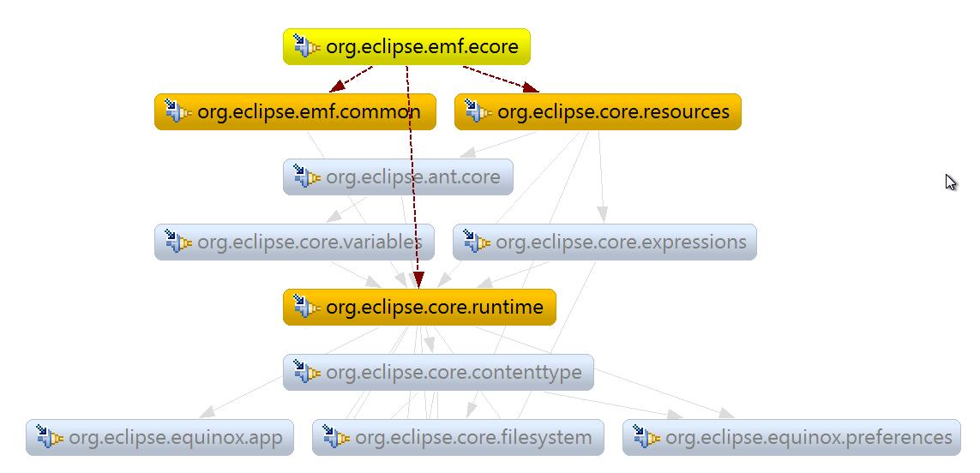The width and height of the screenshot is (980, 473).
Task: Click the plug-in icon of org.eclipse.core.filesystem
Action: [x=335, y=437]
